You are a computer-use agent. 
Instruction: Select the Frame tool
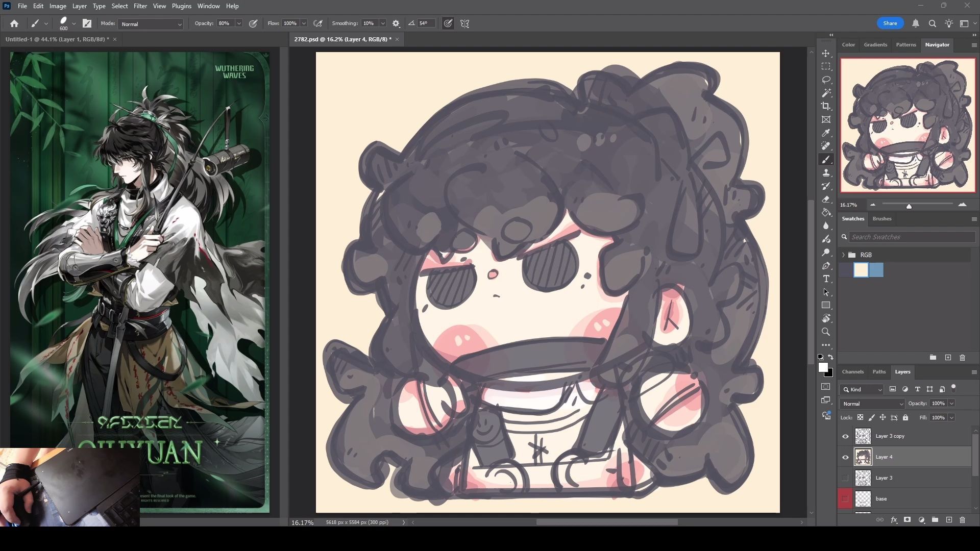826,120
